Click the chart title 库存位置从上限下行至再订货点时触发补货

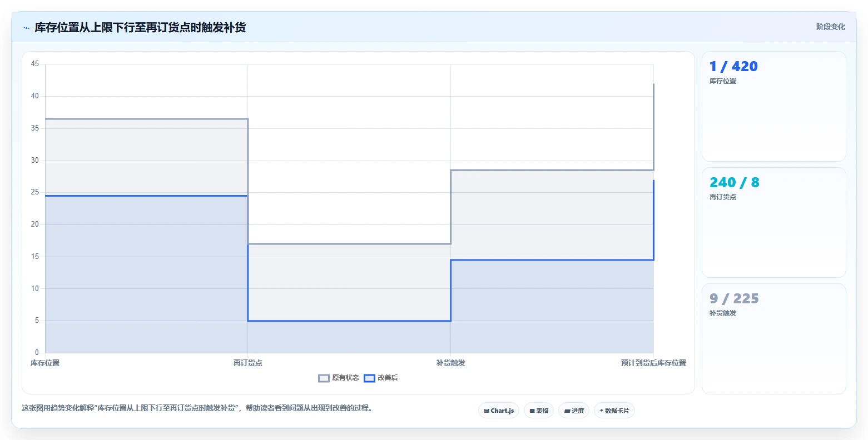[140, 28]
